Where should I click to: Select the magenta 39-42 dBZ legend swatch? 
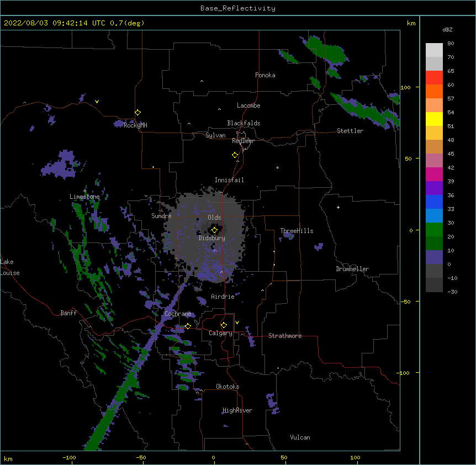pyautogui.click(x=434, y=174)
